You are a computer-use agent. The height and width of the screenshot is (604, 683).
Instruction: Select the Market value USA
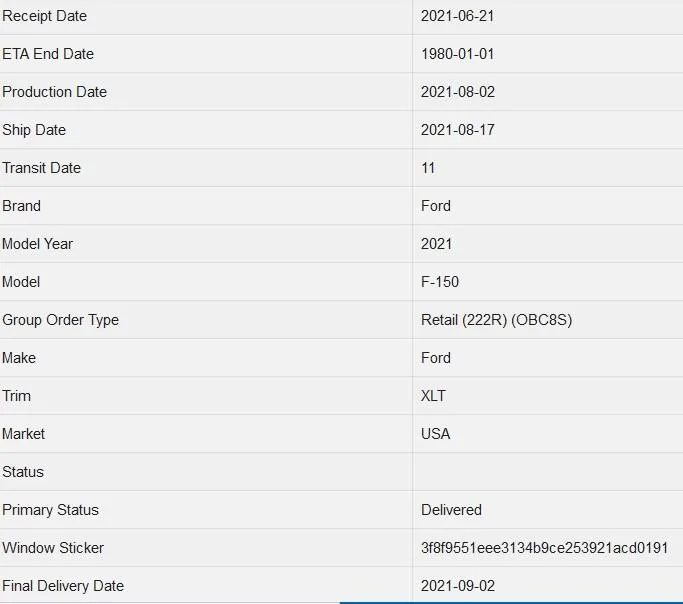pyautogui.click(x=436, y=434)
